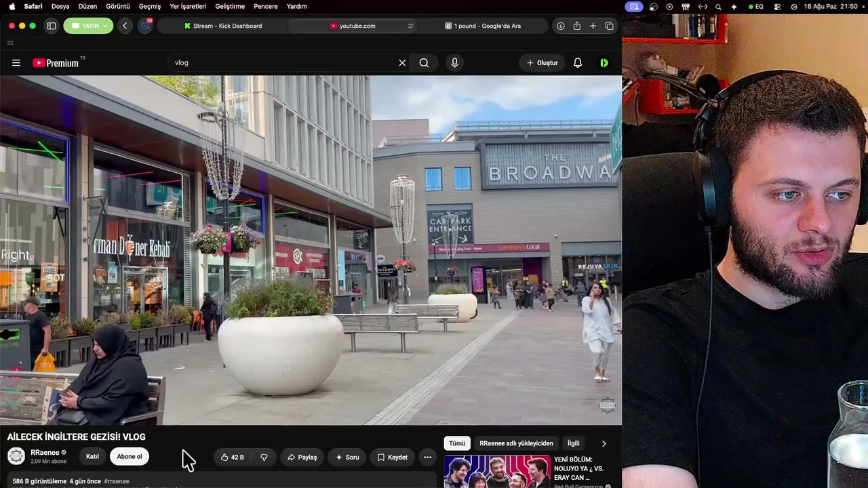Select 'RRaenee adlı yükleyiciden' chip
Screen dimensions: 868x488
click(x=516, y=443)
